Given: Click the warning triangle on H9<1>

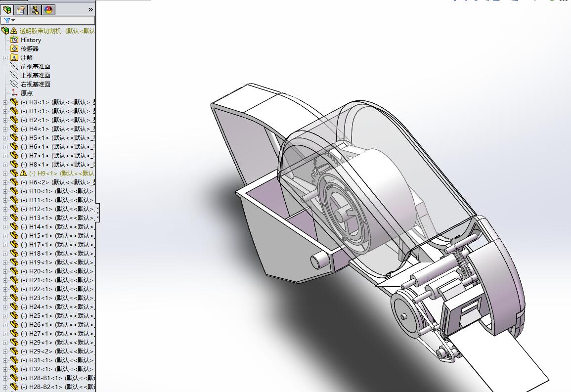Looking at the screenshot, I should 23,173.
